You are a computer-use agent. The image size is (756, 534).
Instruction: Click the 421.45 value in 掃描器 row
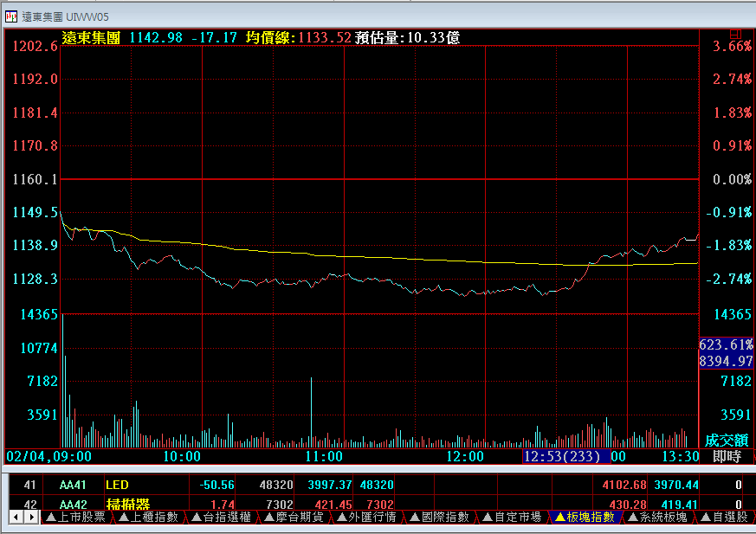333,505
